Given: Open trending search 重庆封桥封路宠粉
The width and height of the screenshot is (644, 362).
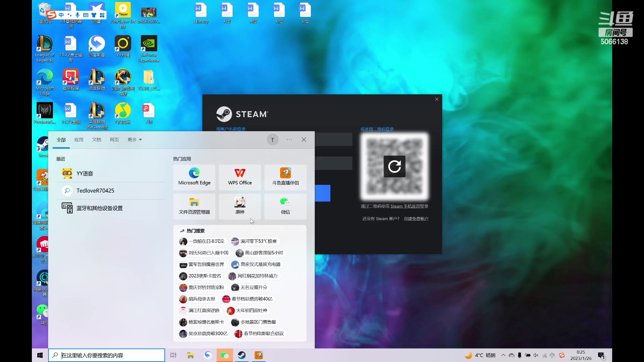Looking at the screenshot, I should pyautogui.click(x=203, y=288).
